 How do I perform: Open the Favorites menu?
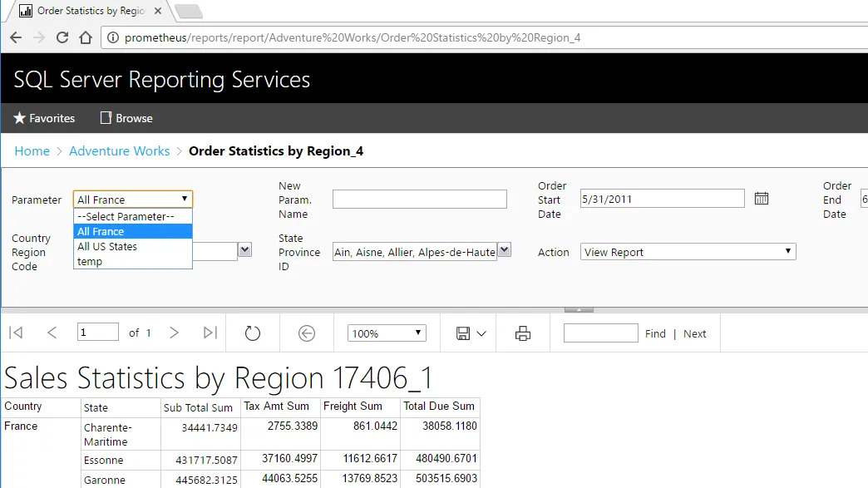45,118
